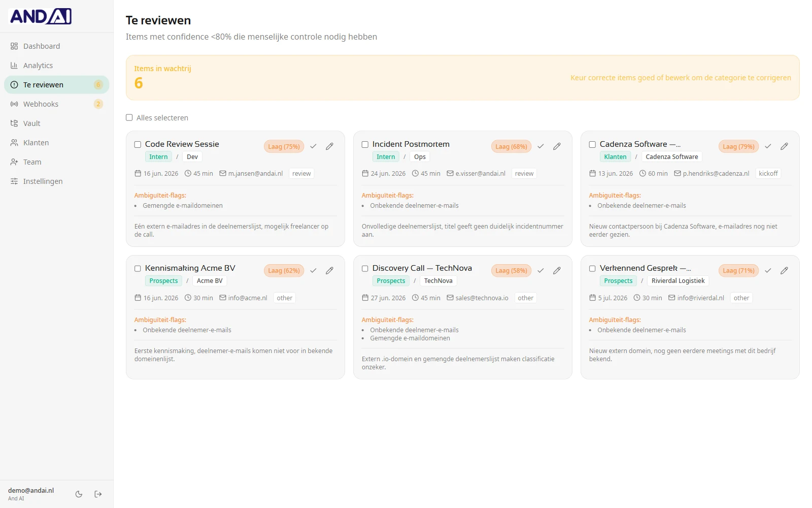Click the Laag (79%) confidence badge

pos(738,146)
